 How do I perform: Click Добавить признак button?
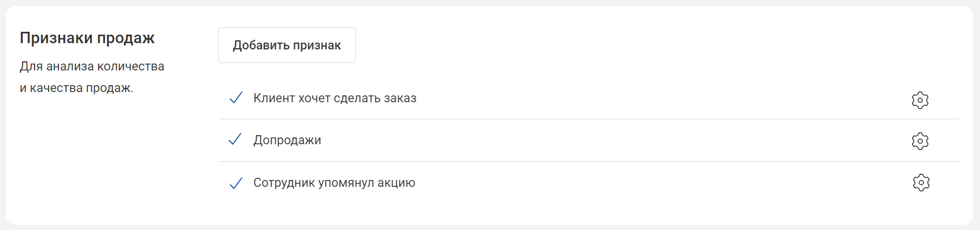[287, 45]
